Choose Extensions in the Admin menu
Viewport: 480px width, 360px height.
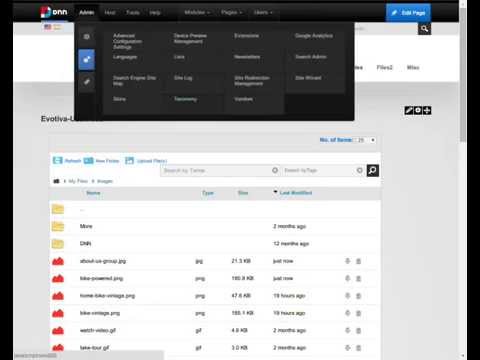(247, 36)
